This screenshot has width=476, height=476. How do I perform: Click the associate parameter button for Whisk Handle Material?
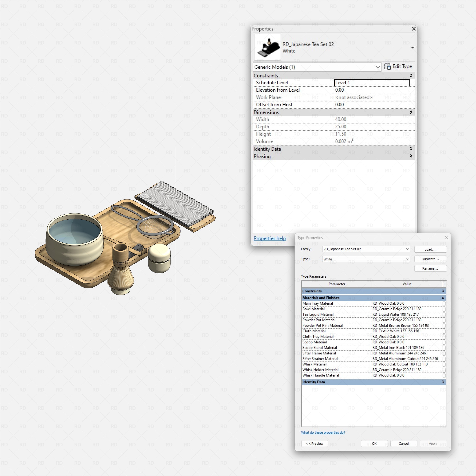pyautogui.click(x=444, y=375)
